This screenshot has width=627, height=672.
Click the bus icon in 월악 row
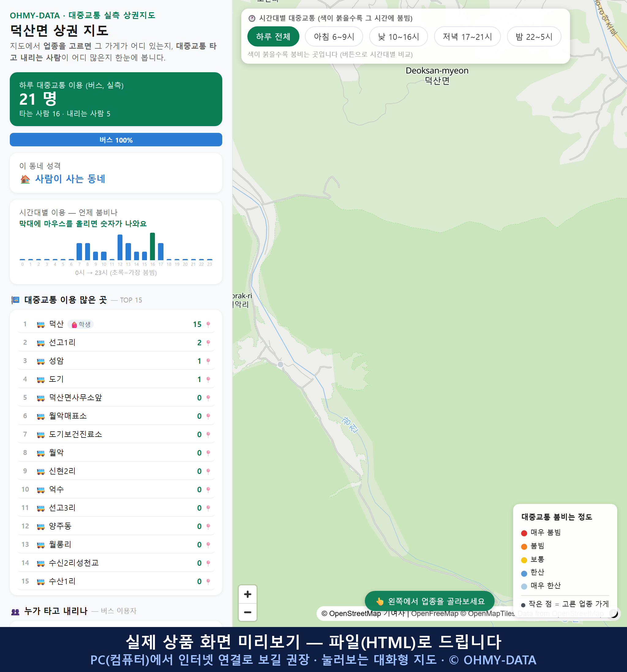[40, 453]
